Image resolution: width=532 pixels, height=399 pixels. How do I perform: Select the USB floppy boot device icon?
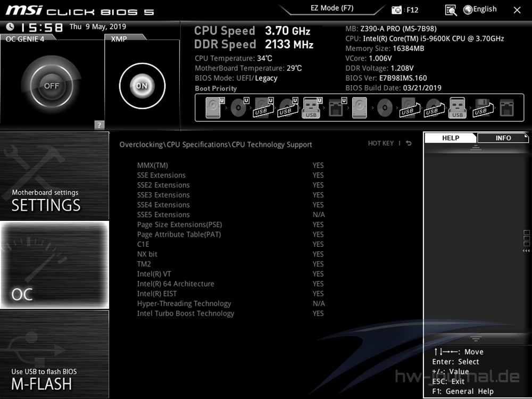483,107
